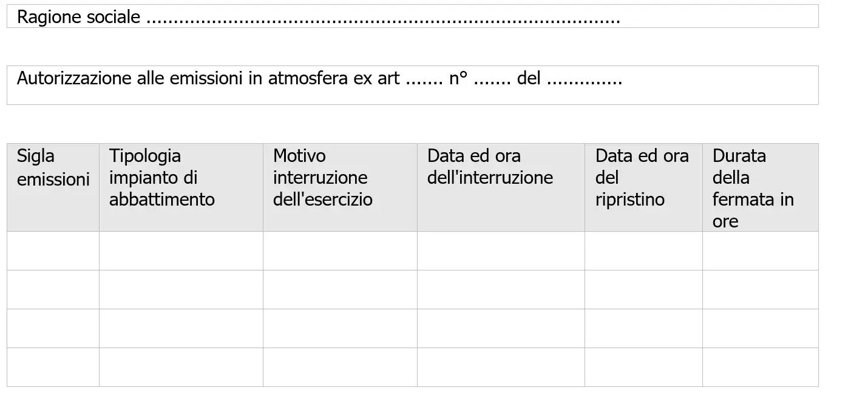Click the Autorizzazione alle emissioni text line

tap(319, 79)
